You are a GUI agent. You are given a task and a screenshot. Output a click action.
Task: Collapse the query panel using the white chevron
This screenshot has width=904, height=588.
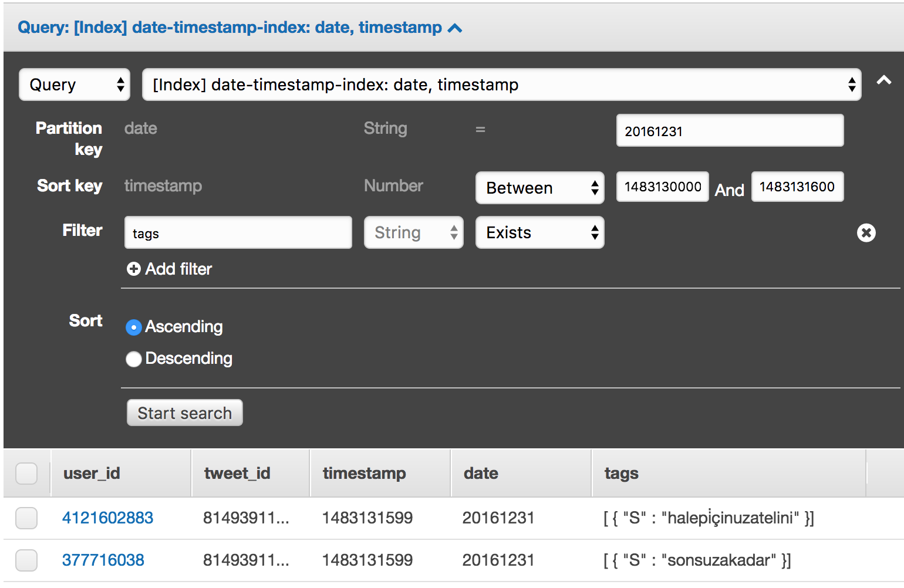point(883,81)
